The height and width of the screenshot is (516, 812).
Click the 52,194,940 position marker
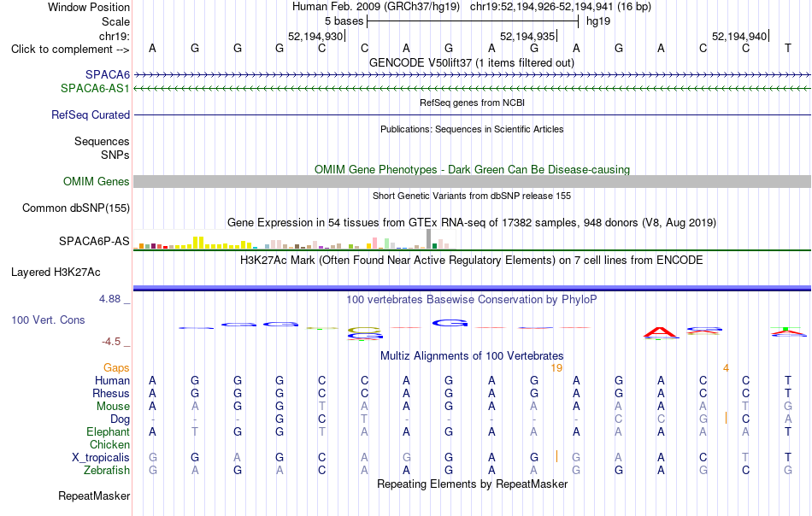click(x=739, y=36)
